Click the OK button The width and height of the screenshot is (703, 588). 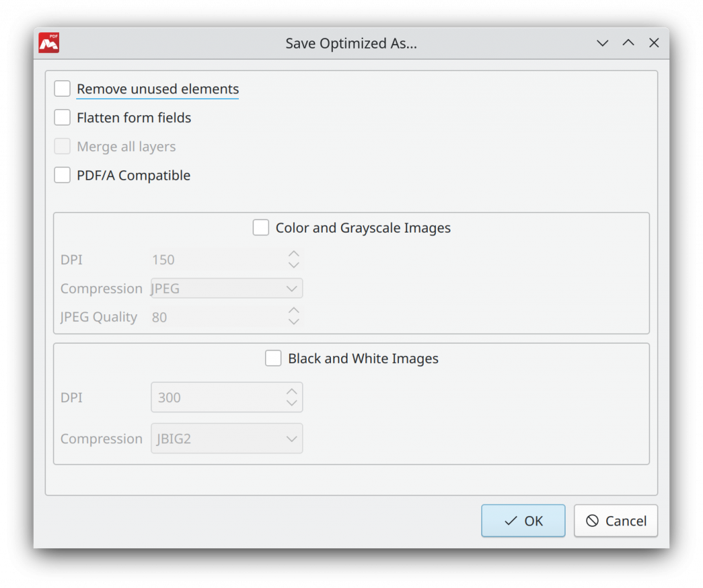coord(523,521)
